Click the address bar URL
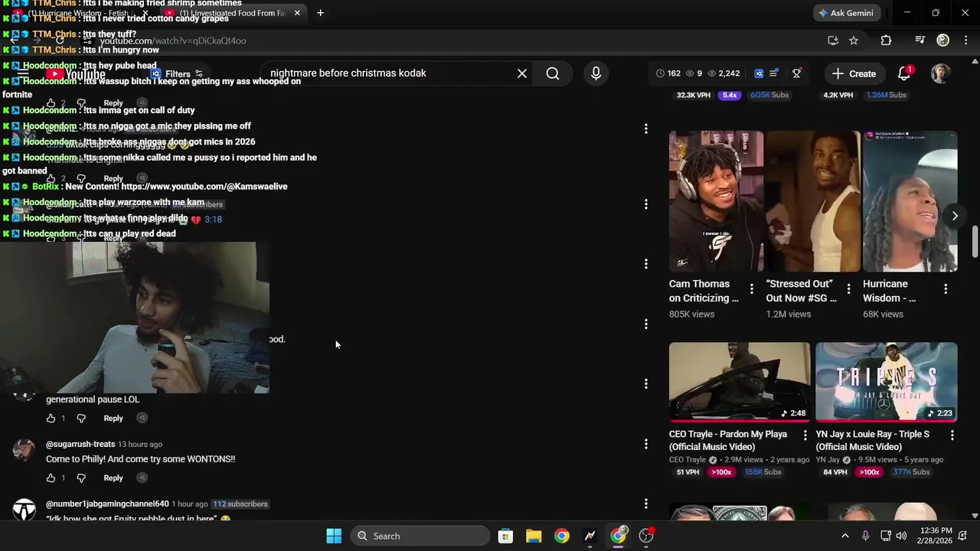Screen dimensions: 980x551 point(173,41)
